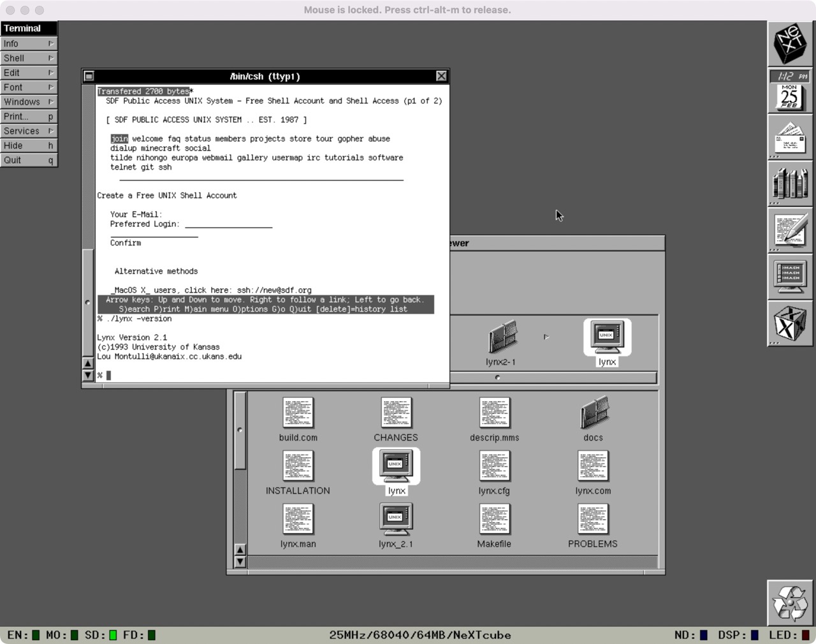Select the INSTALLATION file icon
816x644 pixels.
point(298,466)
